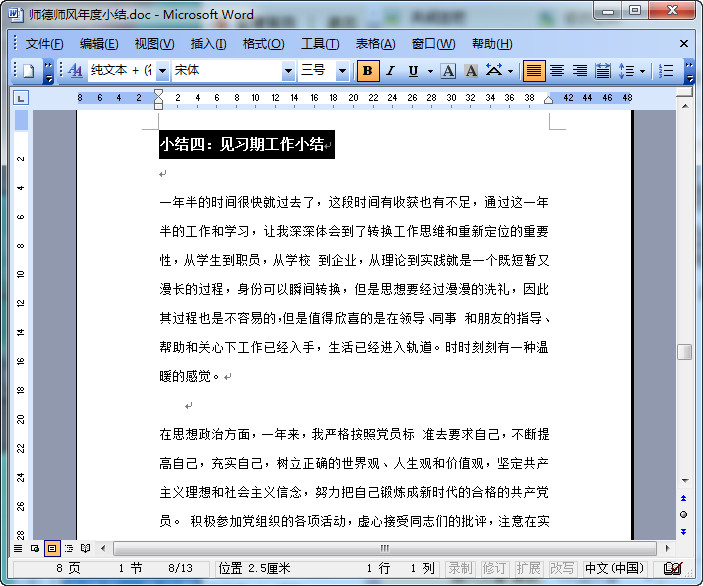Click the Character Scaling icon
This screenshot has height=586, width=703.
[x=494, y=71]
